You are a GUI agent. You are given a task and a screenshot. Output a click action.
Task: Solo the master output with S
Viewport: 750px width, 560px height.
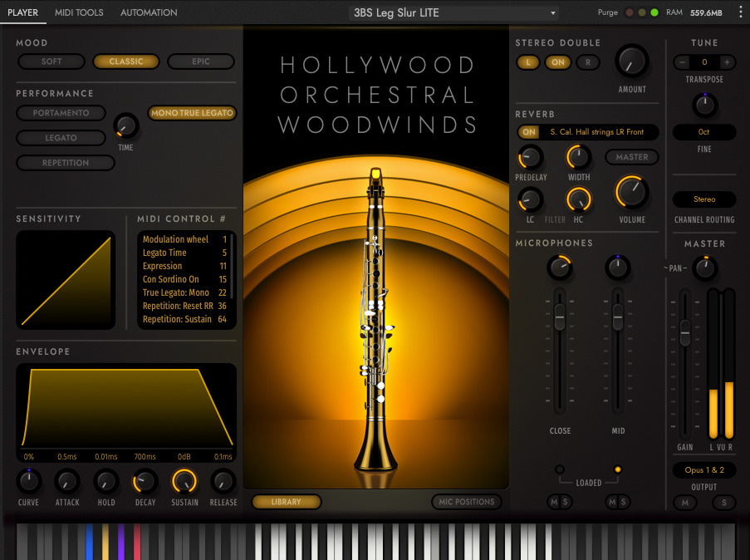723,502
